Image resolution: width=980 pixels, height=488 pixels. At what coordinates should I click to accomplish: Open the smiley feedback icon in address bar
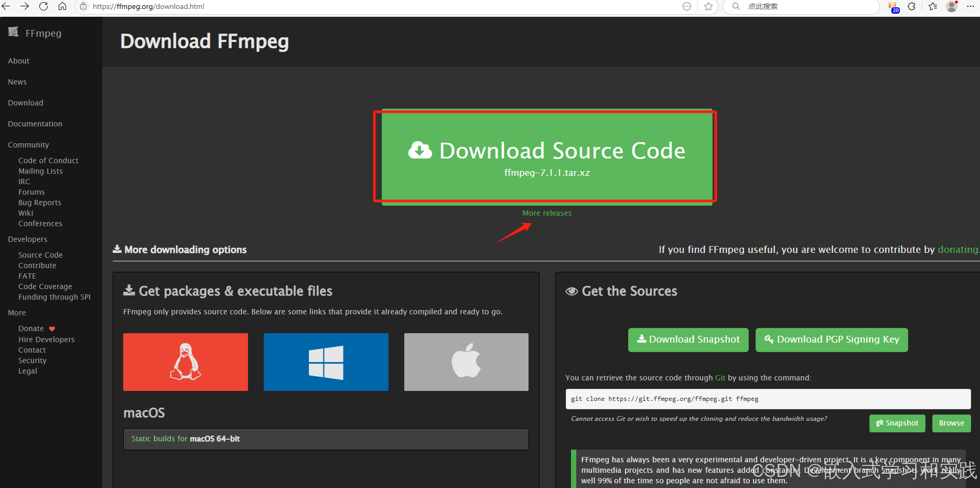(687, 6)
